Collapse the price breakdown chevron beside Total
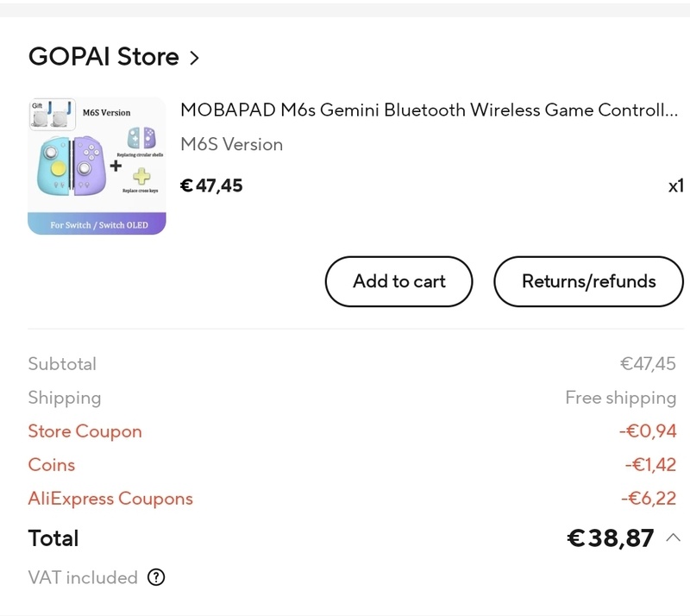 [x=674, y=538]
